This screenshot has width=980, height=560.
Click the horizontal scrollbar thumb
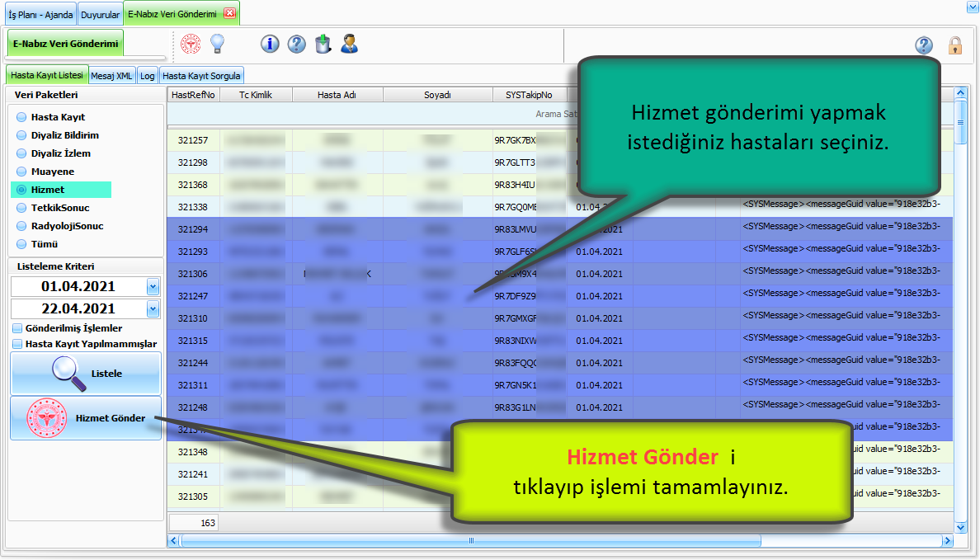click(x=471, y=541)
